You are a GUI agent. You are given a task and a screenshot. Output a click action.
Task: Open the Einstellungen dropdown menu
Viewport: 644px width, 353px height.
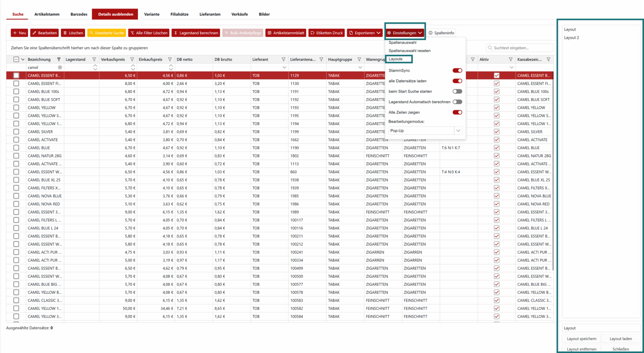(x=405, y=33)
